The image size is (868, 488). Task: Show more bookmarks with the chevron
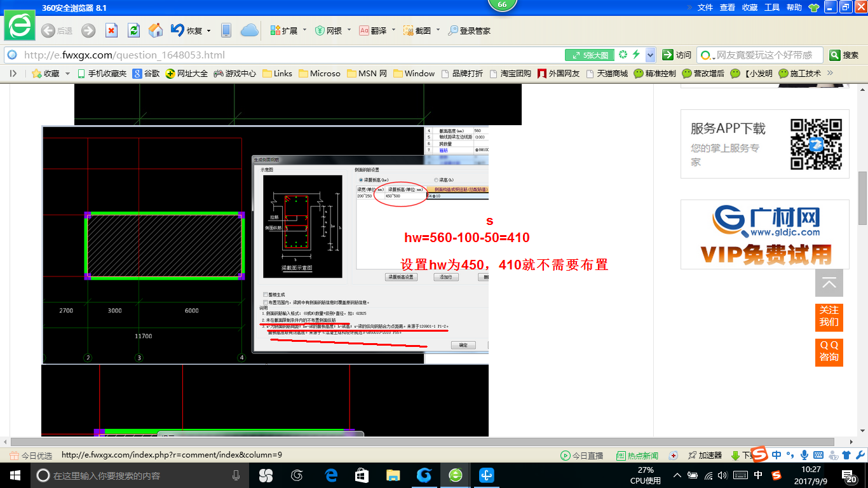click(x=829, y=73)
